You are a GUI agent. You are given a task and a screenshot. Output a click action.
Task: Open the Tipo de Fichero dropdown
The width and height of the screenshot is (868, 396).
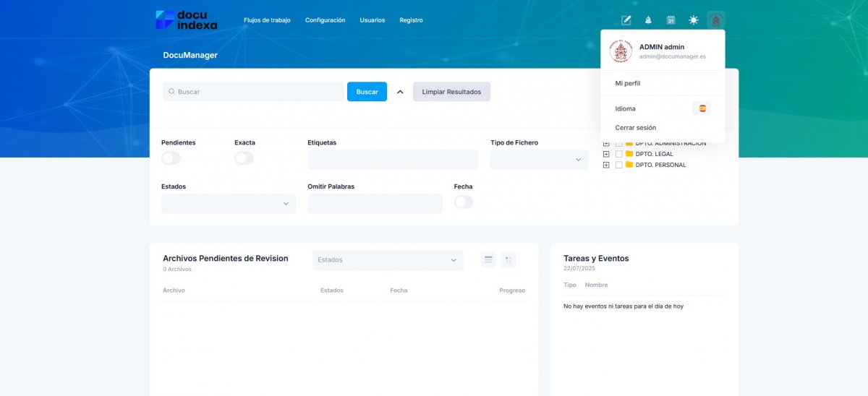pos(539,160)
